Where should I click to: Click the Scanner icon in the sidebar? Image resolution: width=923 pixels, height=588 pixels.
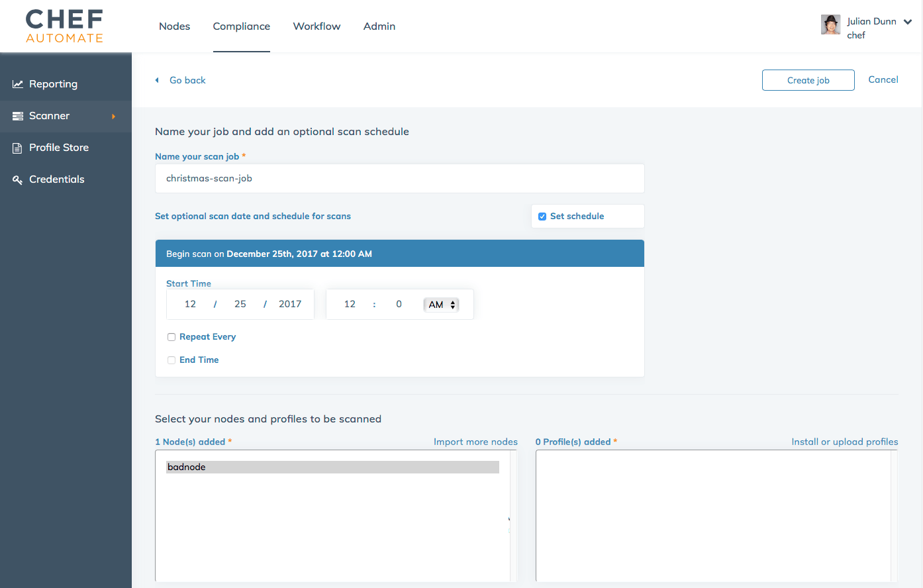17,115
